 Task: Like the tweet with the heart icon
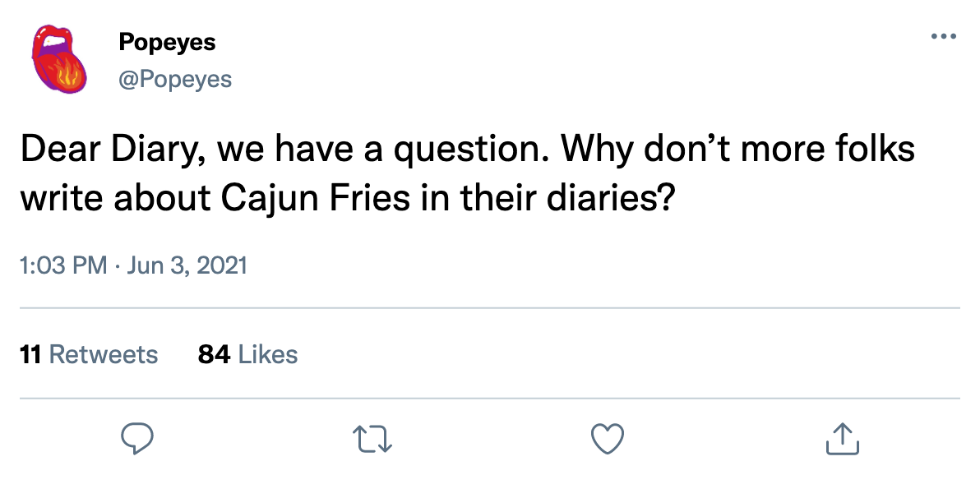(608, 438)
